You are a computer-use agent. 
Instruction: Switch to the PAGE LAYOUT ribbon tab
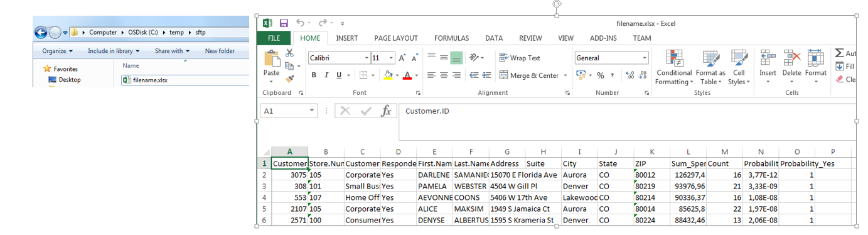tap(396, 38)
